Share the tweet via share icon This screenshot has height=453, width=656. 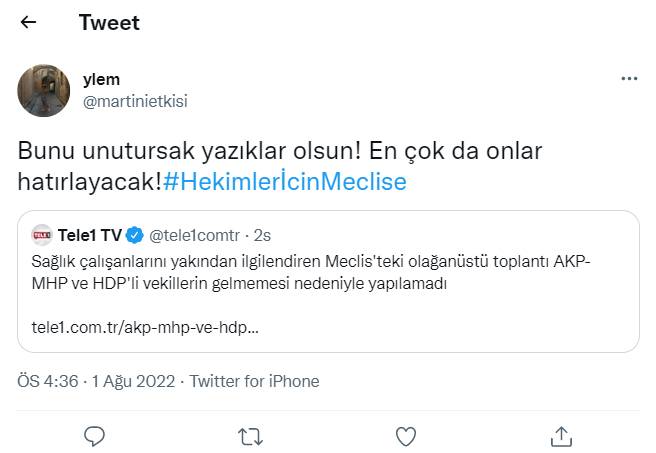coord(561,435)
